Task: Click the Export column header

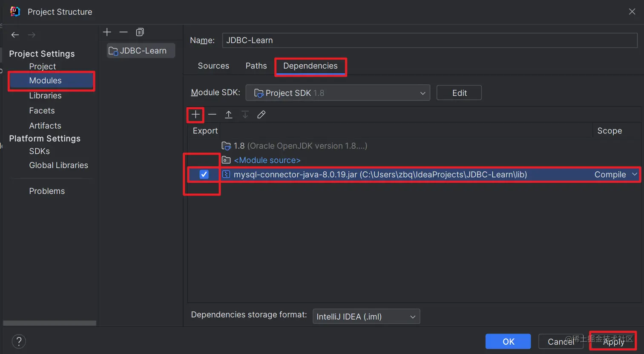Action: tap(205, 131)
